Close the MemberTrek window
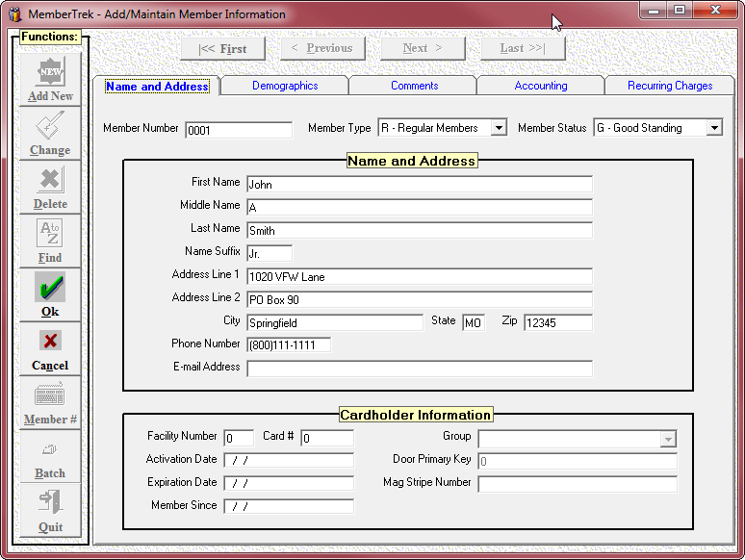The image size is (745, 560). (x=715, y=10)
